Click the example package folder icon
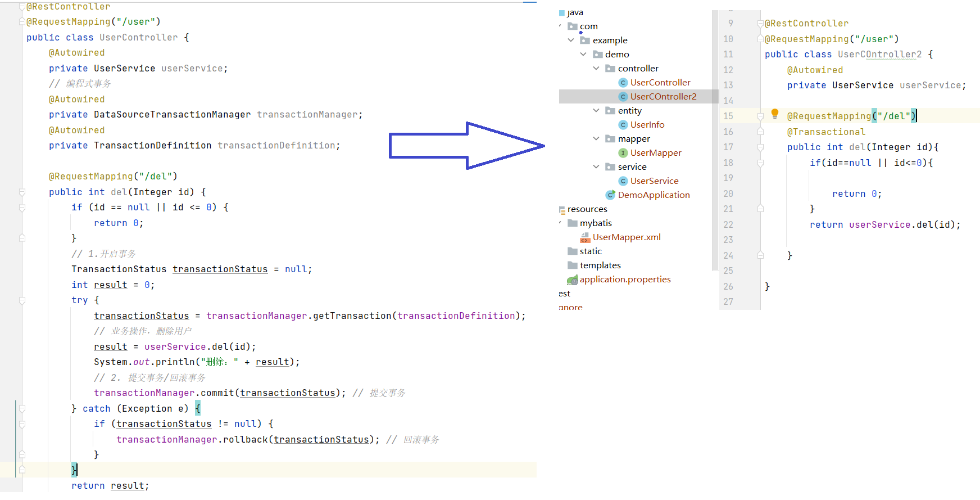The image size is (980, 500). tap(585, 40)
